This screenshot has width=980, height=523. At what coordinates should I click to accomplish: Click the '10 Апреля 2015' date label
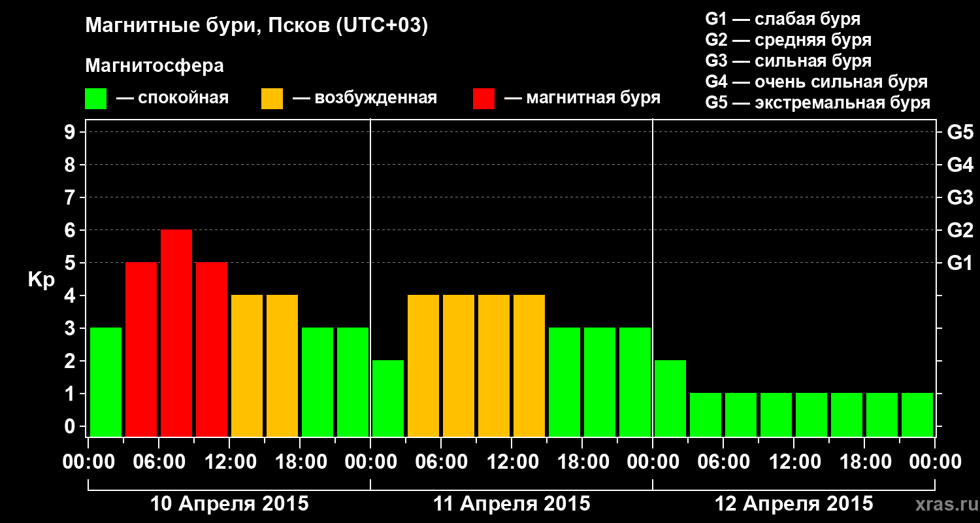coord(229,503)
